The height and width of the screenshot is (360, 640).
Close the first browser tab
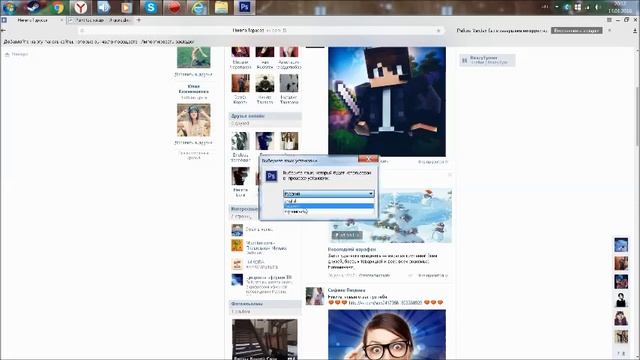point(61,20)
